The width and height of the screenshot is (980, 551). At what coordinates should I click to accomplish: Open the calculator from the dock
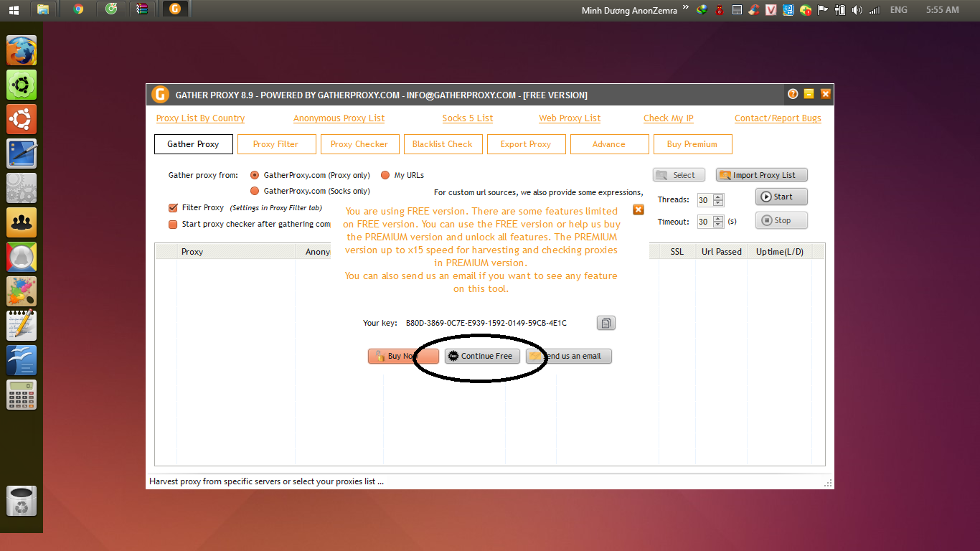22,395
